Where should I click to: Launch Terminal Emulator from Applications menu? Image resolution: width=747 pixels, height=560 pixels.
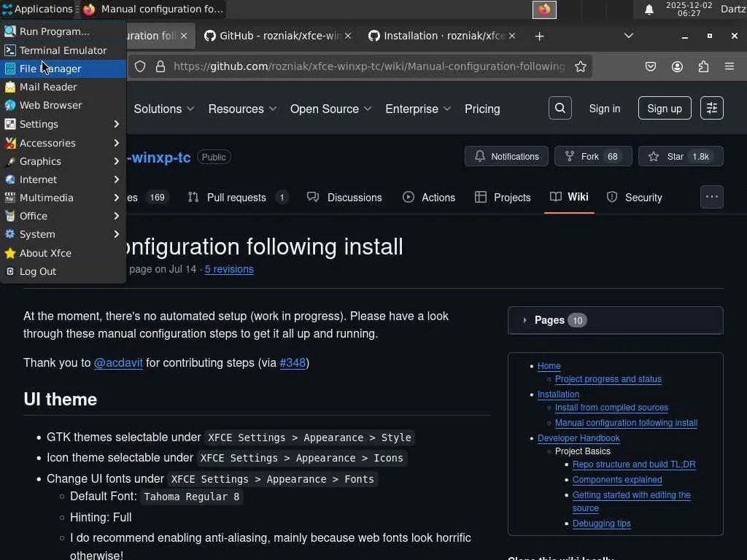coord(63,50)
